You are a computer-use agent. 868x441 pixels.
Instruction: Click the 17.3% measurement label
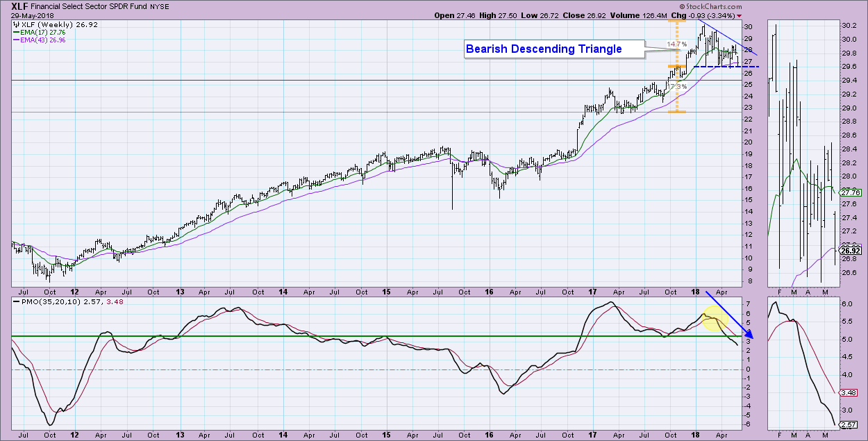click(x=678, y=87)
